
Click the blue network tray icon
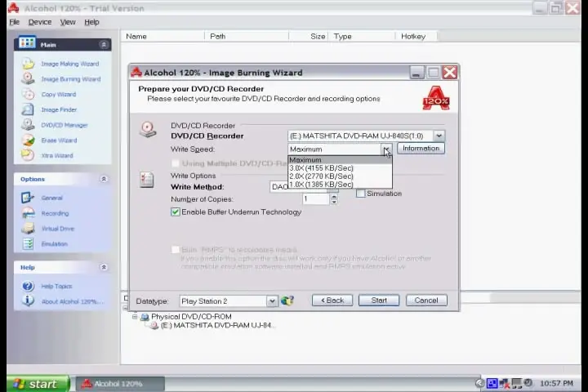click(x=492, y=383)
